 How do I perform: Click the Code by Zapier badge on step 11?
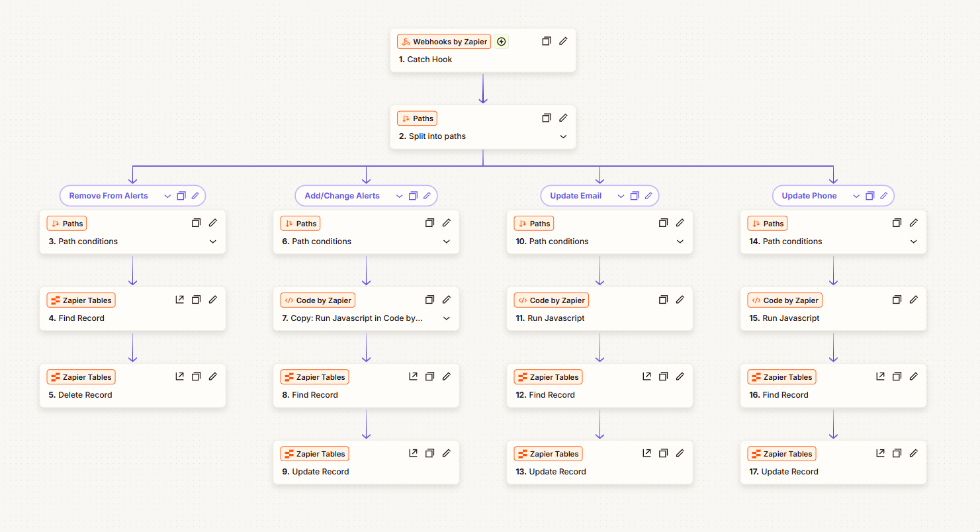(551, 300)
